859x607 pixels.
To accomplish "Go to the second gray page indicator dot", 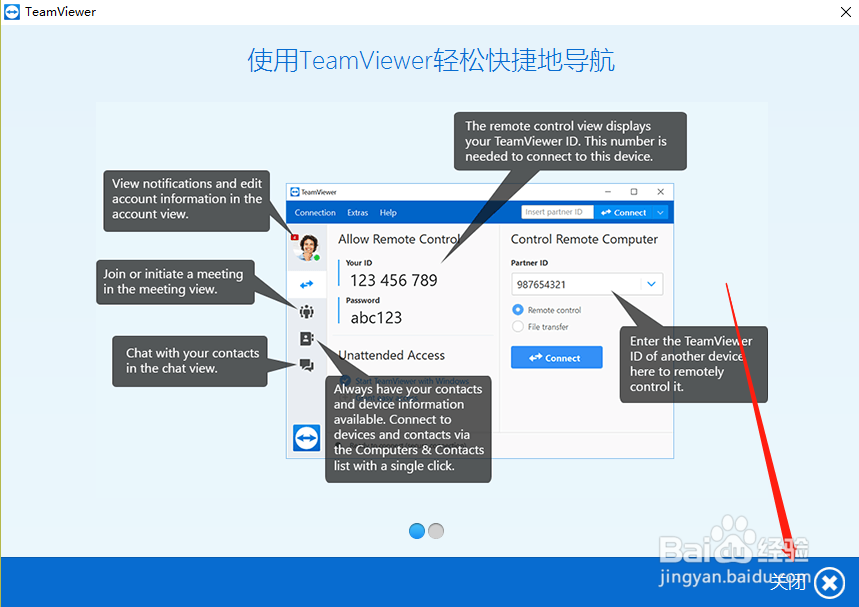I will [x=436, y=531].
